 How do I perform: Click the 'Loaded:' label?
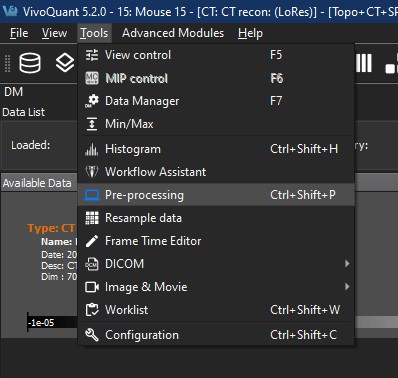click(x=31, y=145)
